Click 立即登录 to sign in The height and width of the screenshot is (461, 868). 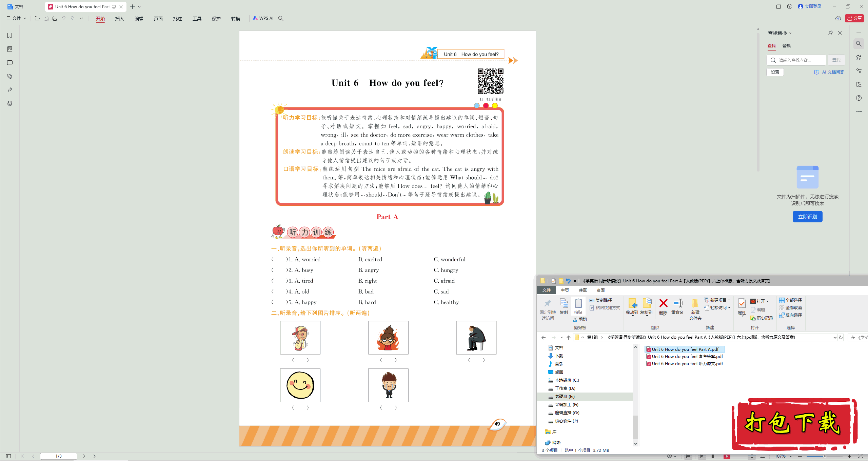810,6
